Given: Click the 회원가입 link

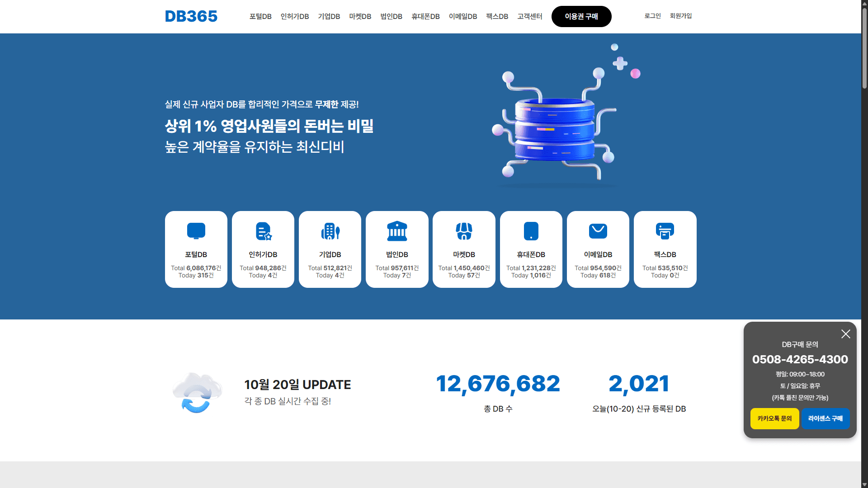Looking at the screenshot, I should [x=681, y=16].
